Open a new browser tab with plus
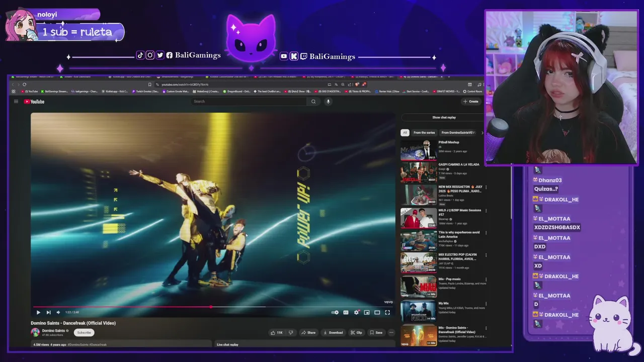Screen dimensions: 644x362 [x=449, y=77]
